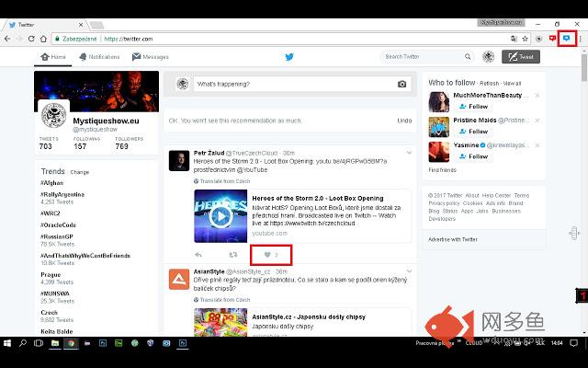View Following count 157
Screen dimensions: 588x368
pos(80,146)
